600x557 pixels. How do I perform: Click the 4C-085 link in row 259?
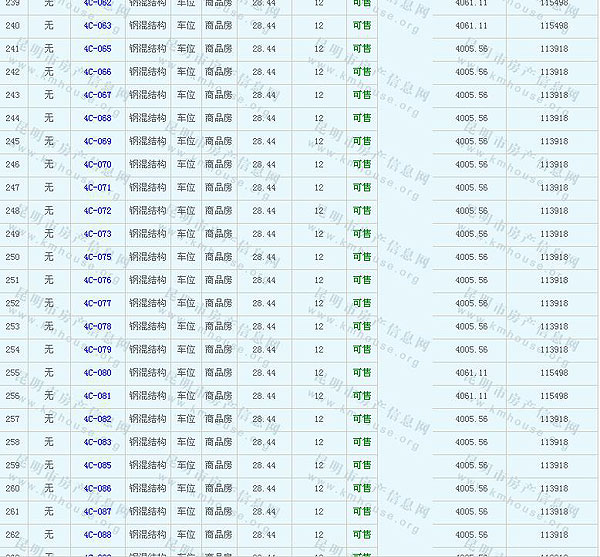[x=97, y=465]
